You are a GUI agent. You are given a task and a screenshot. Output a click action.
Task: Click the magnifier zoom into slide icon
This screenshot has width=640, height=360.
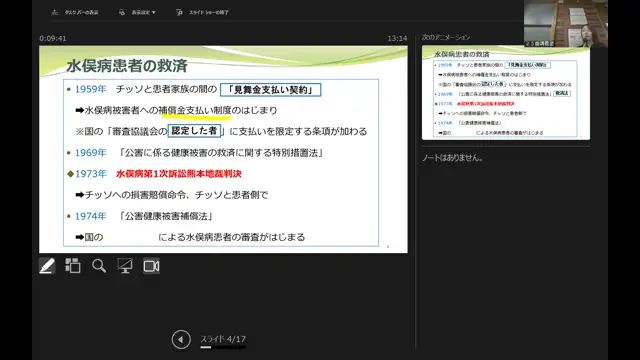99,266
